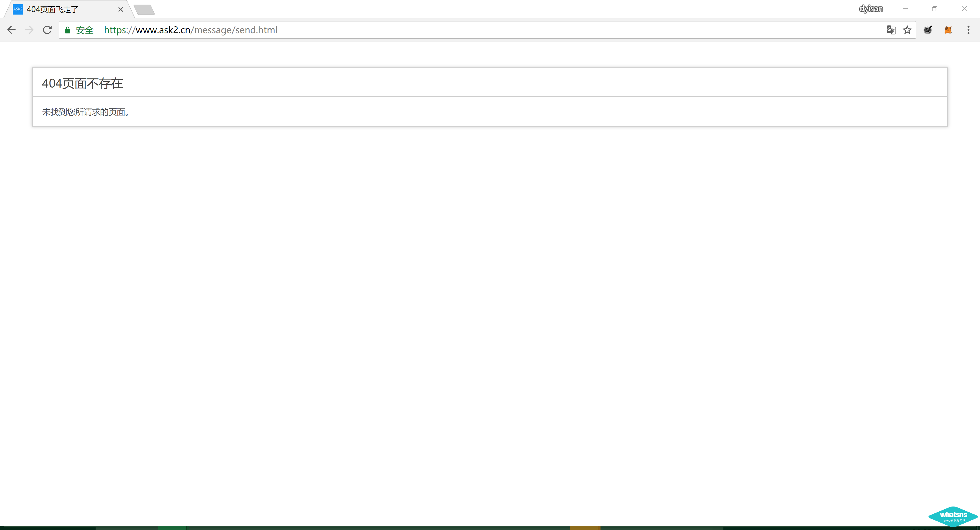Open the Chrome three-dot menu
Screen dimensions: 980x530
pos(968,30)
